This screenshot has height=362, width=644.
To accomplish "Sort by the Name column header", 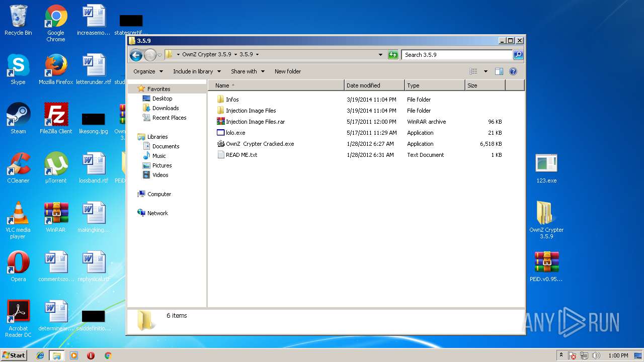I will pyautogui.click(x=276, y=85).
